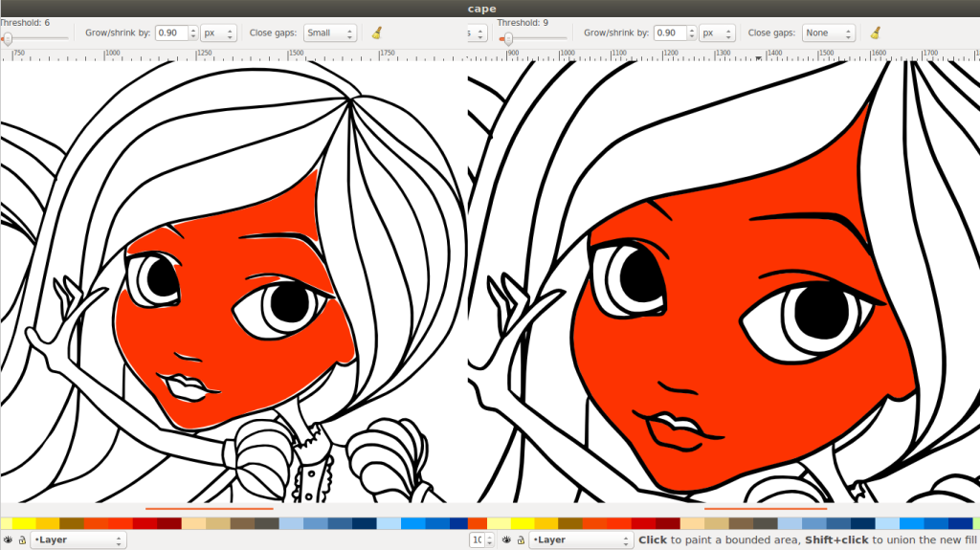Click the opacity number field beside the Threshold 9 window's eye icon
Screen dimensions: 980x550
(477, 540)
